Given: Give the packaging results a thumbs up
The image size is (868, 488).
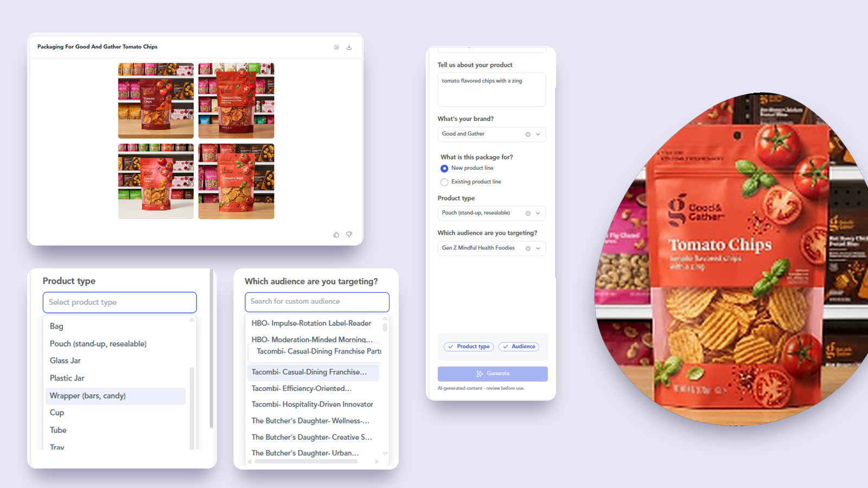Looking at the screenshot, I should [x=336, y=234].
